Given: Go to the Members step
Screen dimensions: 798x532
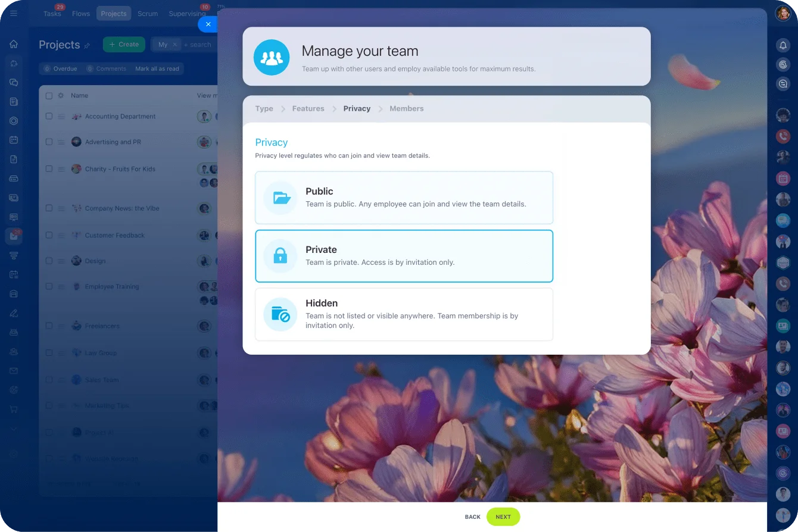Looking at the screenshot, I should [406, 109].
